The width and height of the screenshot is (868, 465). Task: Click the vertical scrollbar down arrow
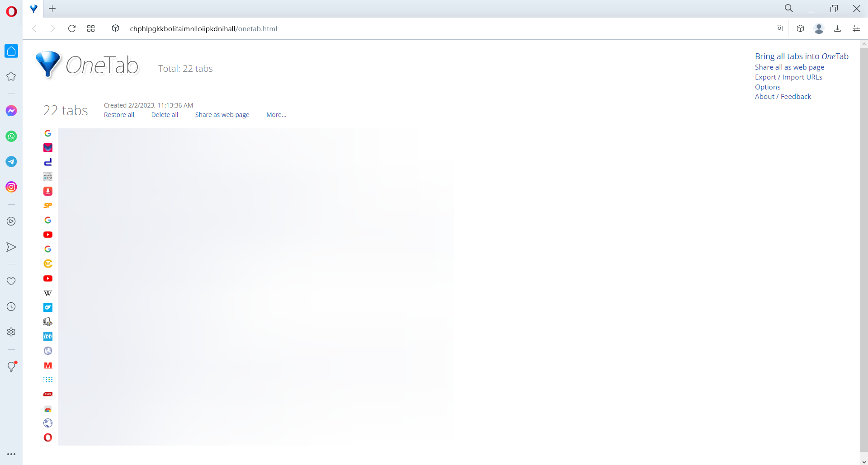[x=864, y=461]
